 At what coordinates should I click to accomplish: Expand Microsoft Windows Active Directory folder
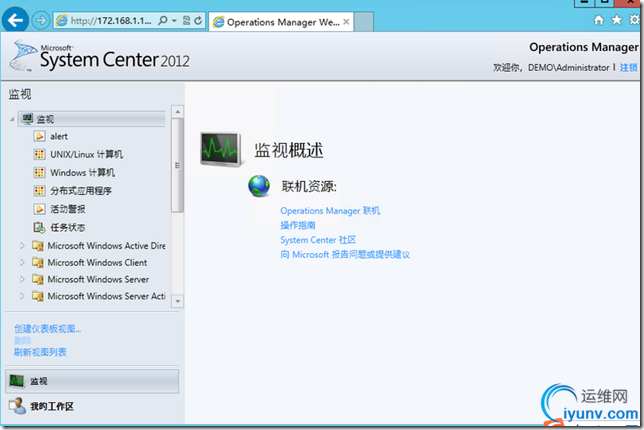coord(22,246)
